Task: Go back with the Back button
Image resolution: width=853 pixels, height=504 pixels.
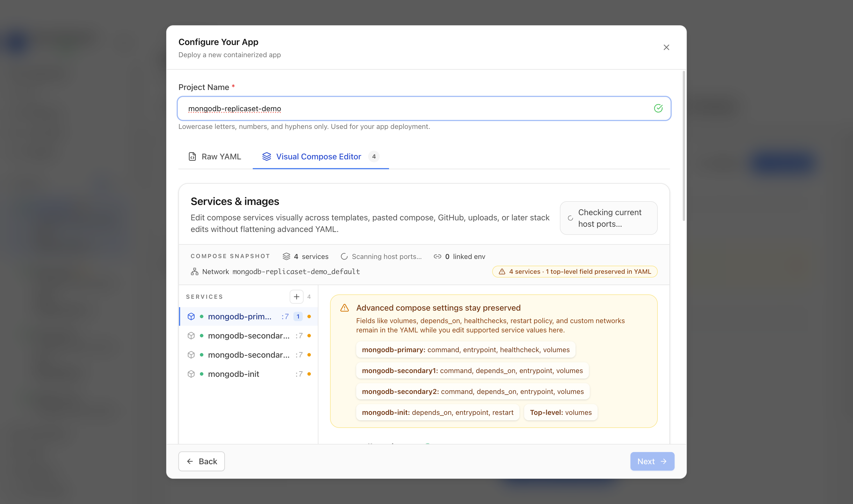Action: [x=202, y=461]
